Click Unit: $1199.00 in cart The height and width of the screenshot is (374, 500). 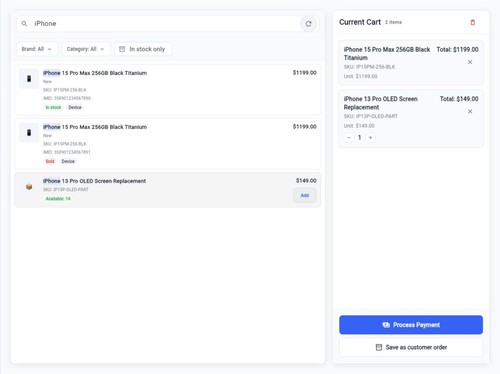pyautogui.click(x=361, y=76)
